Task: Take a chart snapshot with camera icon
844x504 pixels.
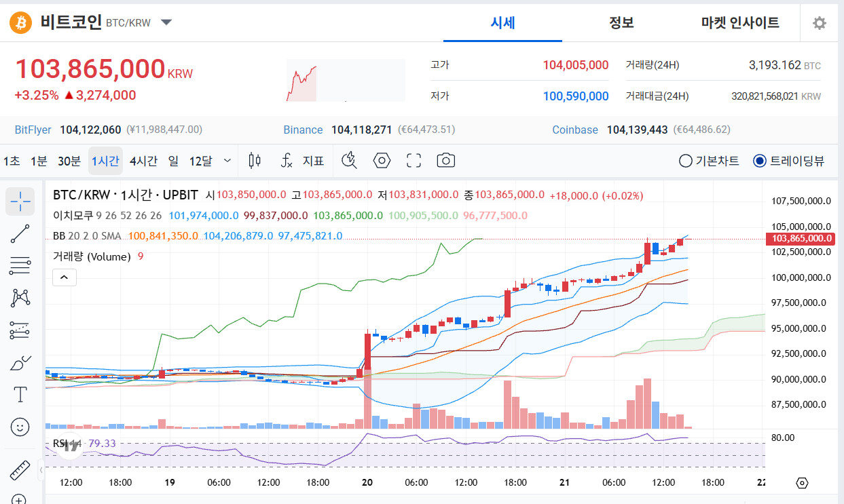Action: 445,161
